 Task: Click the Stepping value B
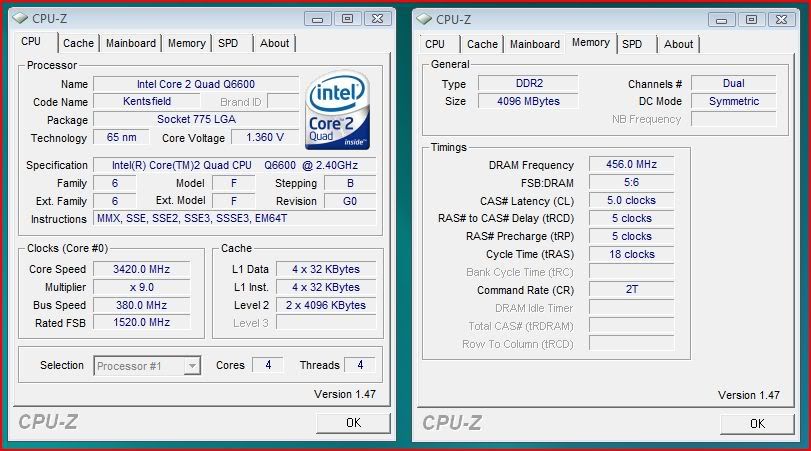coord(350,183)
